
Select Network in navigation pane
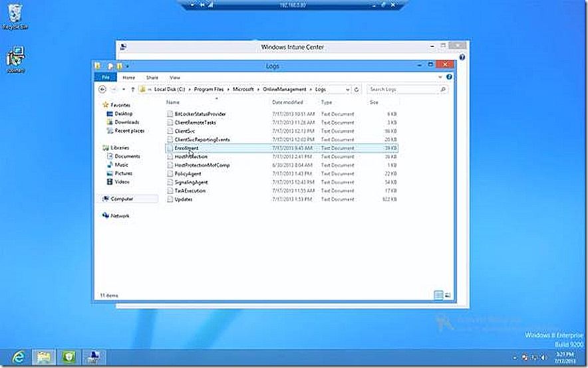(x=120, y=216)
